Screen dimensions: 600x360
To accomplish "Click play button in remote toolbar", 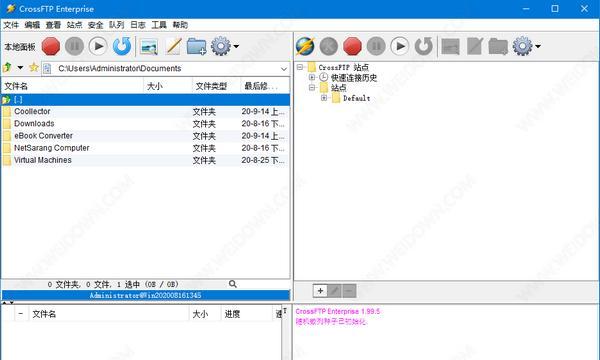I will (400, 46).
